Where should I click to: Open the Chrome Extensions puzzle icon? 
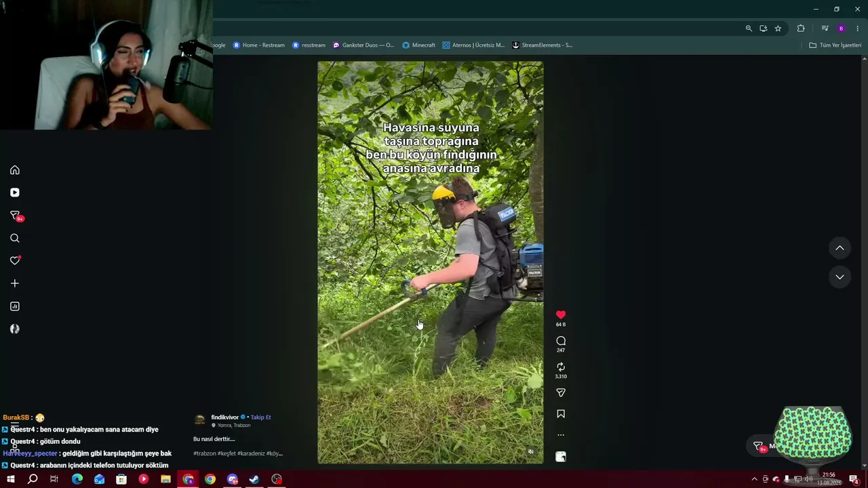801,28
